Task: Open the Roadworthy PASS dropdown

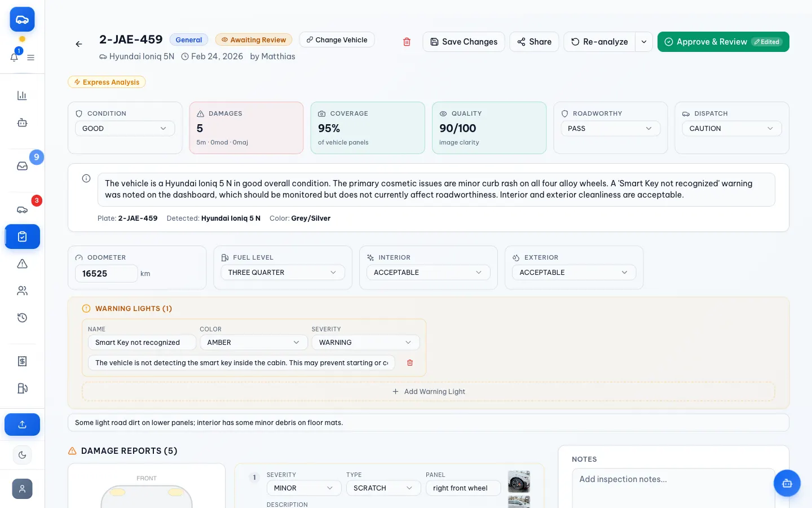Action: 610,129
